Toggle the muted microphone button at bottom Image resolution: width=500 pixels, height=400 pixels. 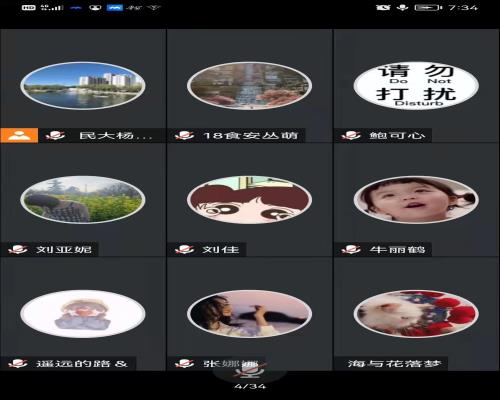tap(250, 370)
